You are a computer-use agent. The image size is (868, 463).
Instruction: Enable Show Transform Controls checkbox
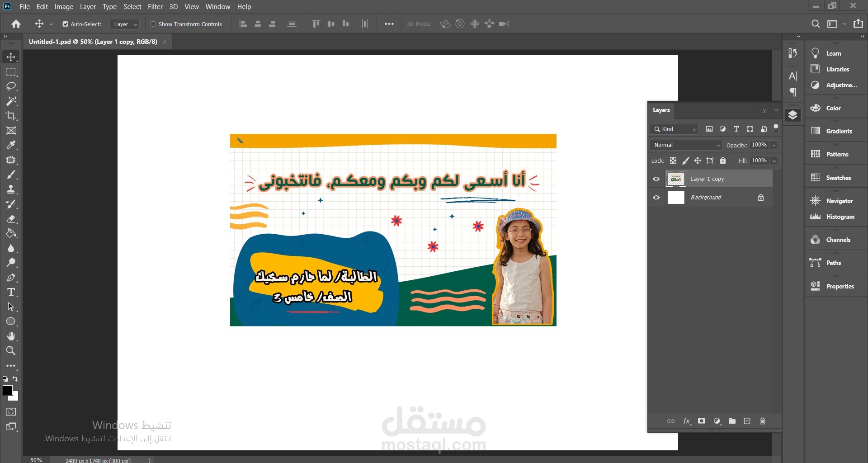click(x=153, y=24)
